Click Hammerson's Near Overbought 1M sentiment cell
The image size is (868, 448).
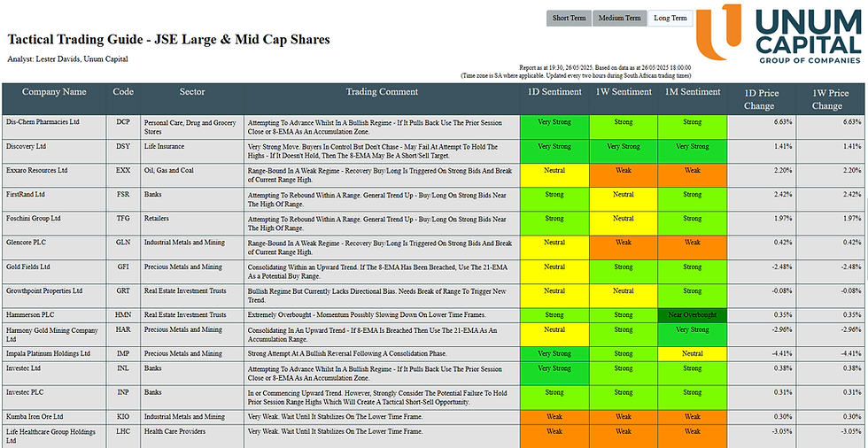(692, 315)
